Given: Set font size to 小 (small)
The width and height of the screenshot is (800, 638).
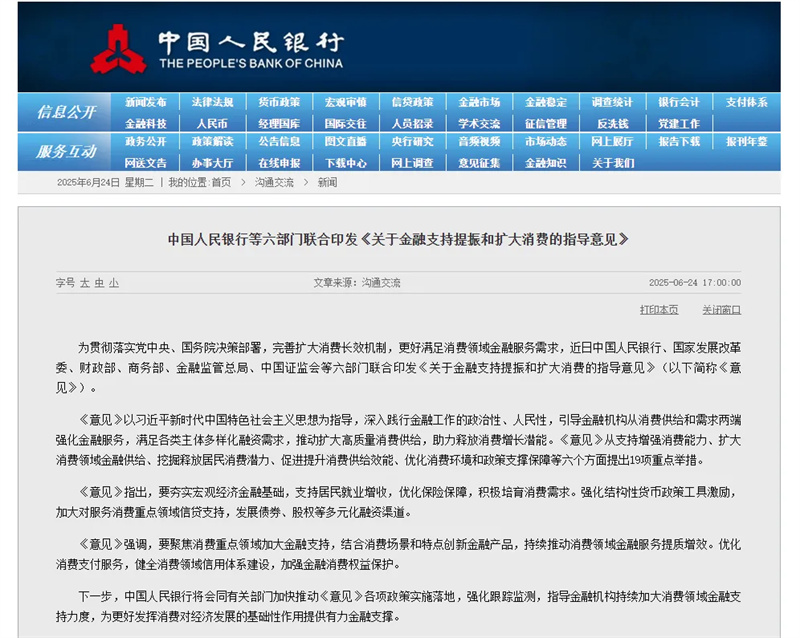Looking at the screenshot, I should coord(113,283).
